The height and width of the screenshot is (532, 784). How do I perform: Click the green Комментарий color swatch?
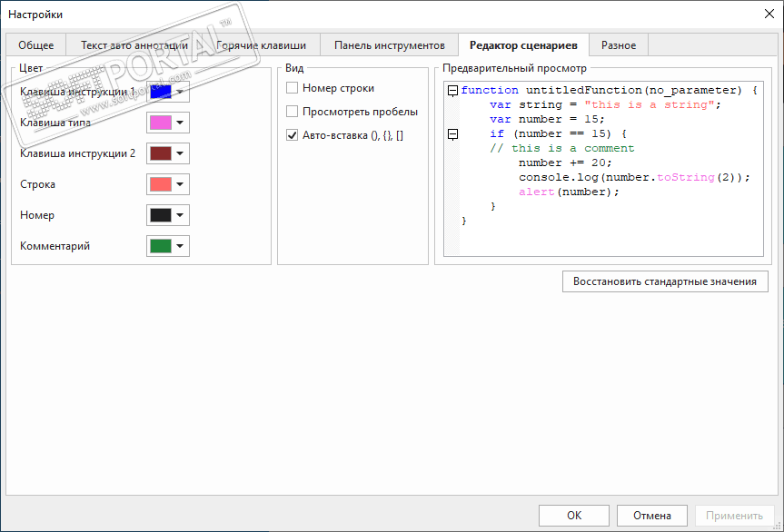161,246
